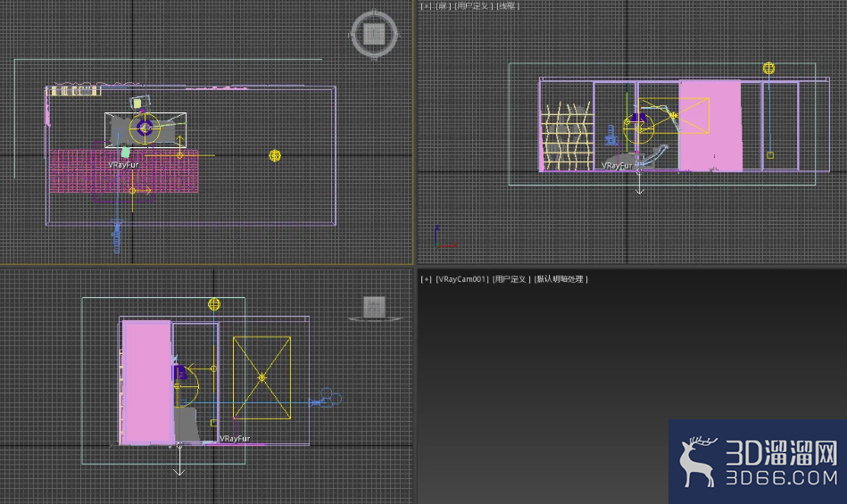Select blue ring object in top viewport
This screenshot has width=847, height=504.
coord(145,128)
